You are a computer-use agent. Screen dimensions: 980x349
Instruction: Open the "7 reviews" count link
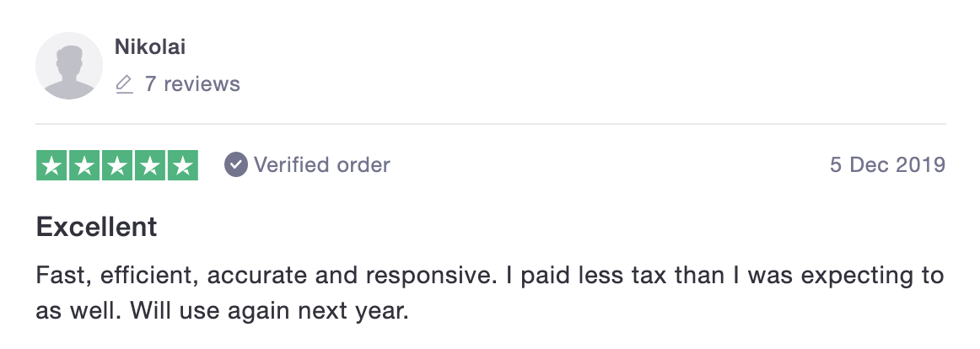(192, 84)
